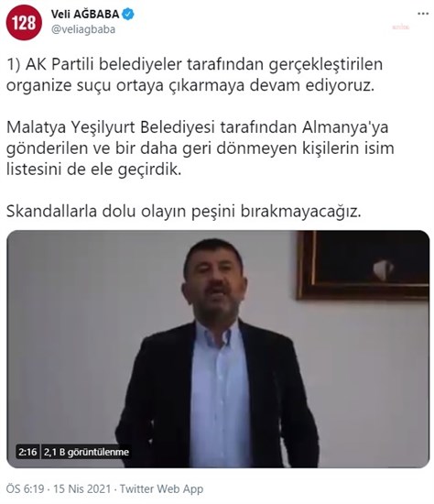Click the Skandallarla dolu olayın sentence

[x=184, y=211]
